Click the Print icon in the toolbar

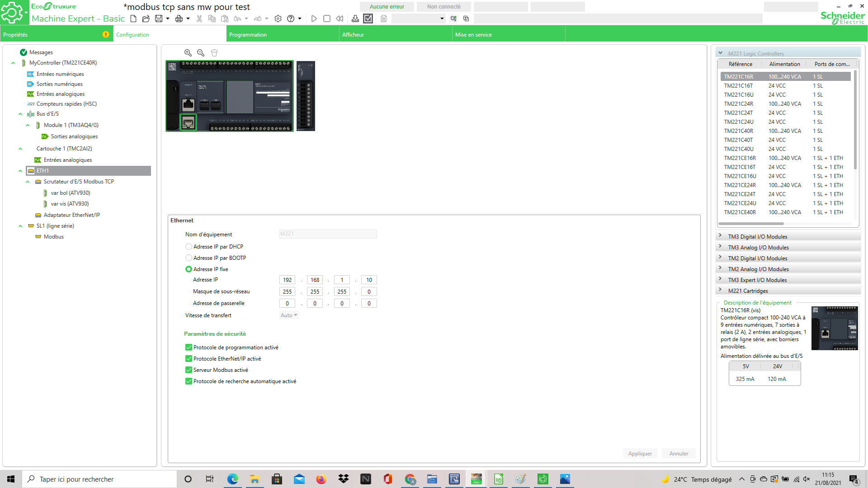[179, 19]
